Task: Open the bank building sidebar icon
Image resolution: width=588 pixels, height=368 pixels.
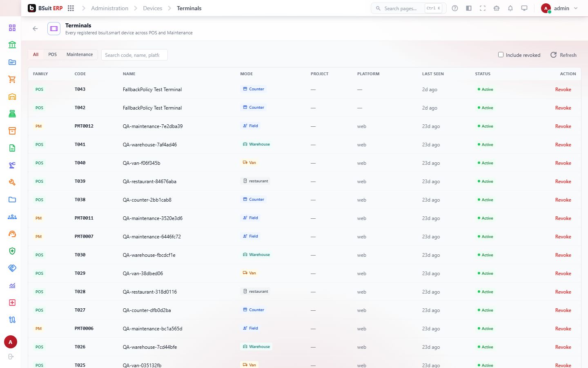Action: 12,45
